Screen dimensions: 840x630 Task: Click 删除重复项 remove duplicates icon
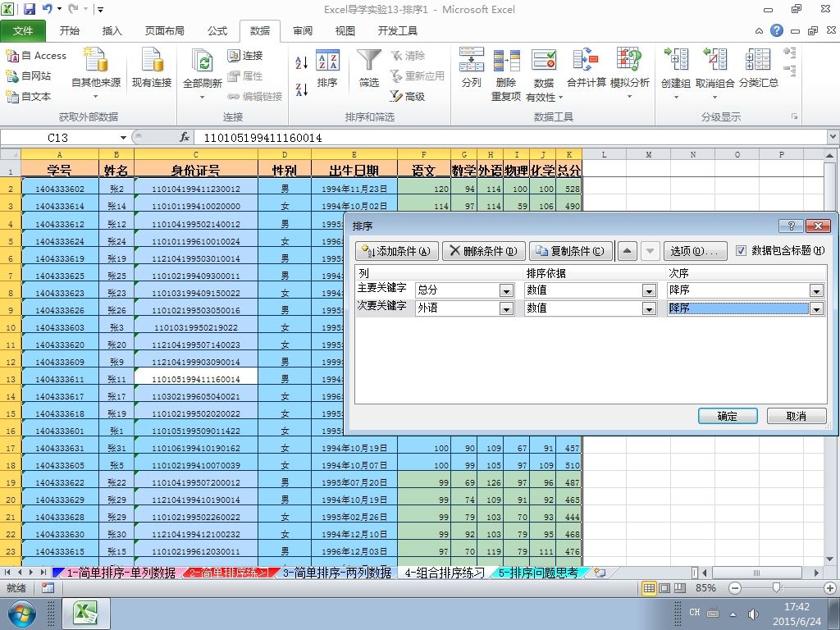(x=506, y=59)
